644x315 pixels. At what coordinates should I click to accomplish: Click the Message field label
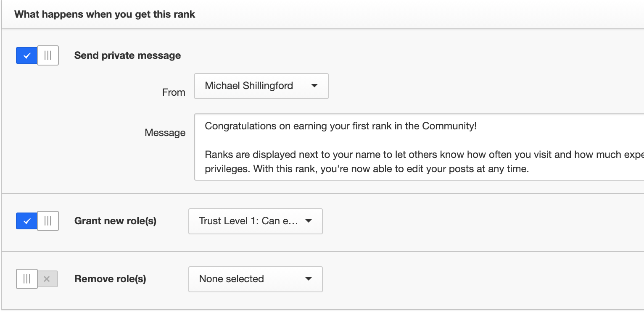point(165,133)
